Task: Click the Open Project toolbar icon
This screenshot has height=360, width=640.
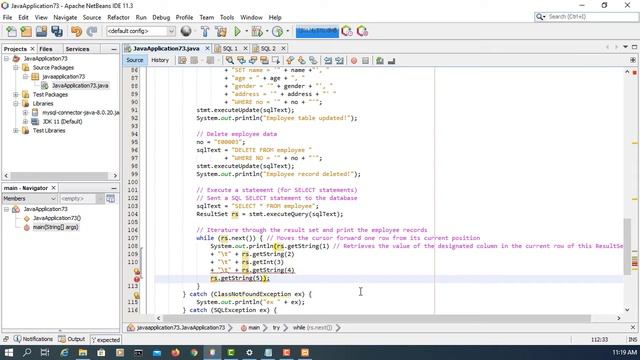Action: tap(41, 31)
